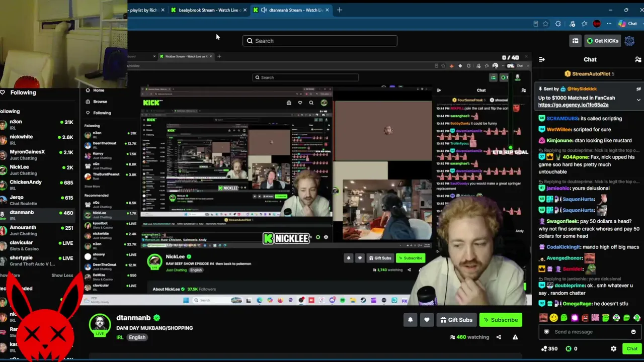This screenshot has height=362, width=644.
Task: Open the browser profile picture icon
Action: tap(597, 24)
